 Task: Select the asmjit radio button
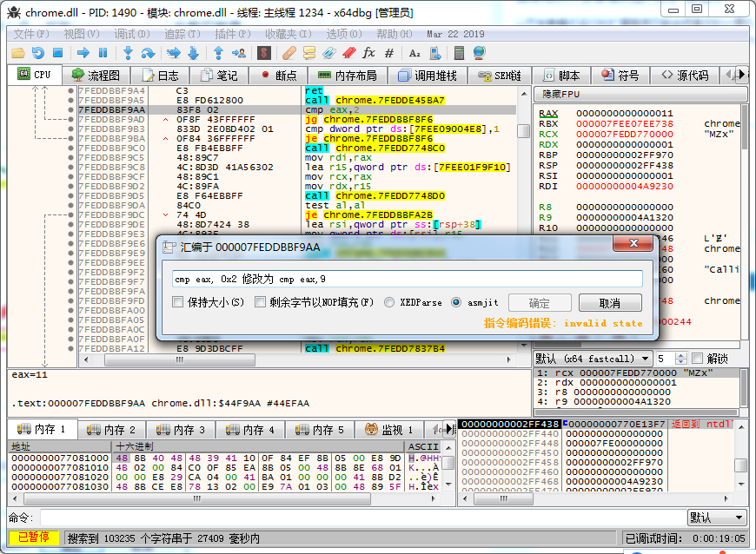pyautogui.click(x=456, y=302)
